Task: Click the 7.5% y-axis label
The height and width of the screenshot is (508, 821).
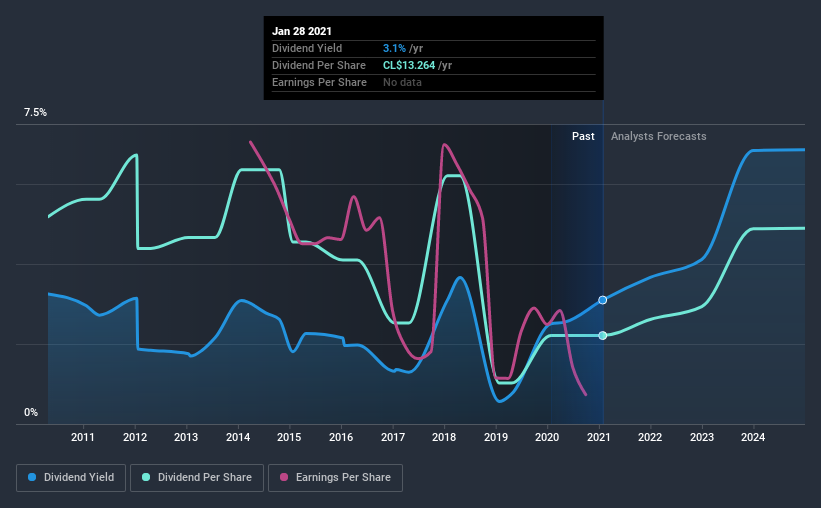Action: pyautogui.click(x=35, y=113)
